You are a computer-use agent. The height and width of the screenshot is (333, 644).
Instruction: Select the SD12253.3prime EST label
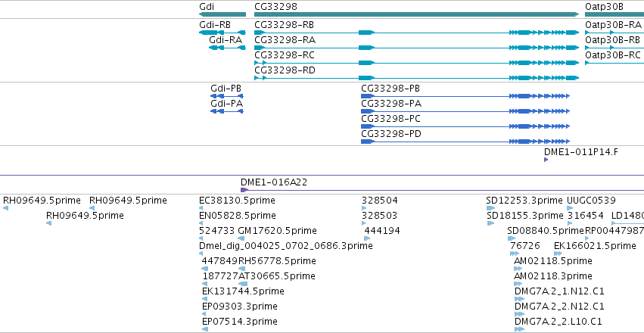click(524, 201)
